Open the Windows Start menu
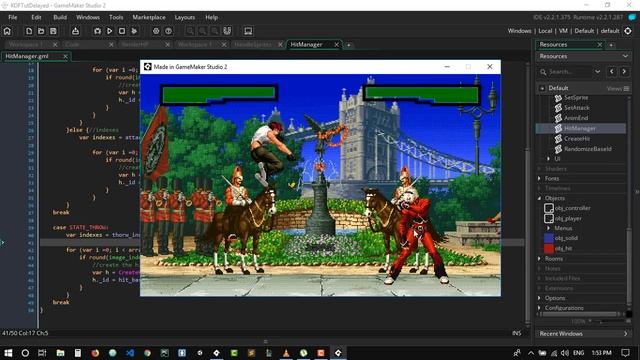Viewport: 640px width, 360px height. [8, 353]
